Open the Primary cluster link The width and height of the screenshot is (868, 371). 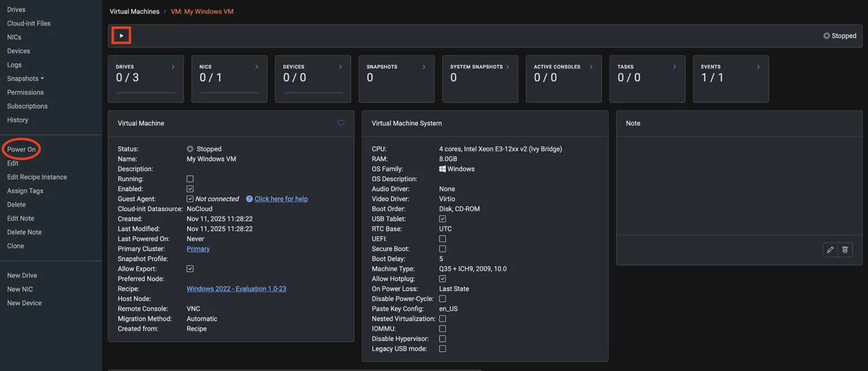tap(198, 249)
